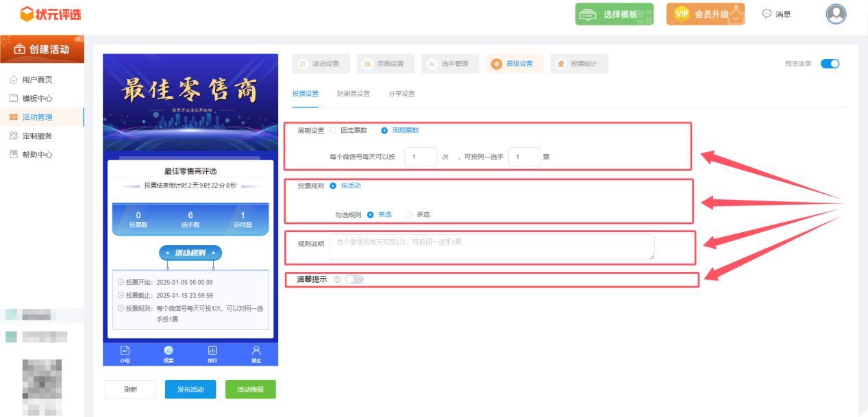Tap 介绍 icon in phone preview
868x417 pixels.
click(x=125, y=350)
